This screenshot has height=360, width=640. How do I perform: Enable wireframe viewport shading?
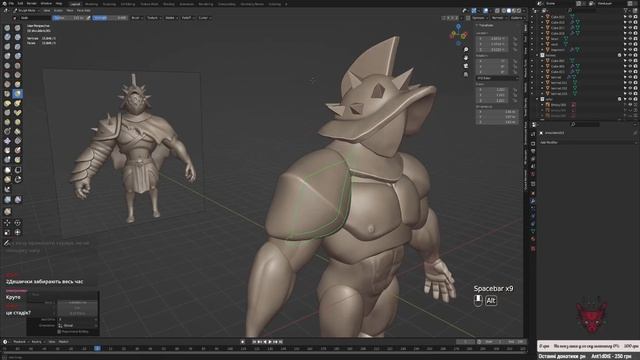pyautogui.click(x=504, y=11)
